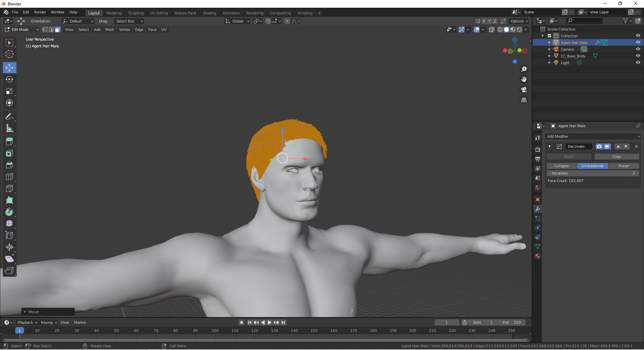This screenshot has width=644, height=350.
Task: Select the Annotate tool
Action: coord(9,117)
